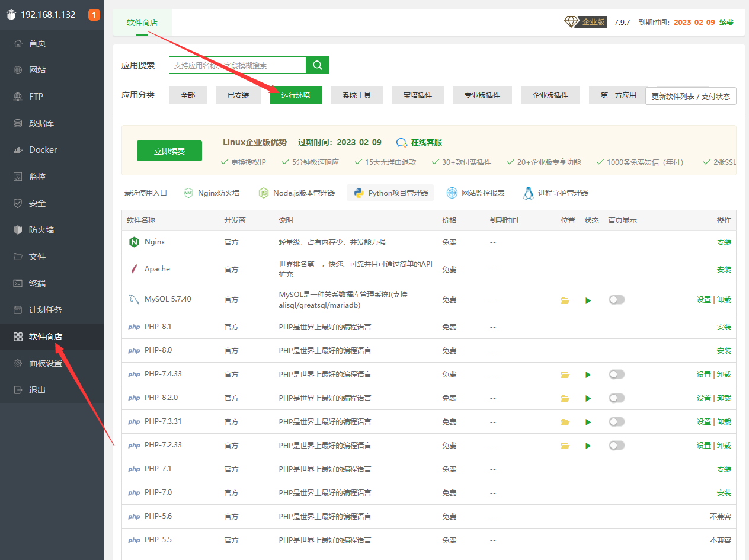
Task: Open 设置 for MySQL 5.7.40
Action: click(x=703, y=300)
